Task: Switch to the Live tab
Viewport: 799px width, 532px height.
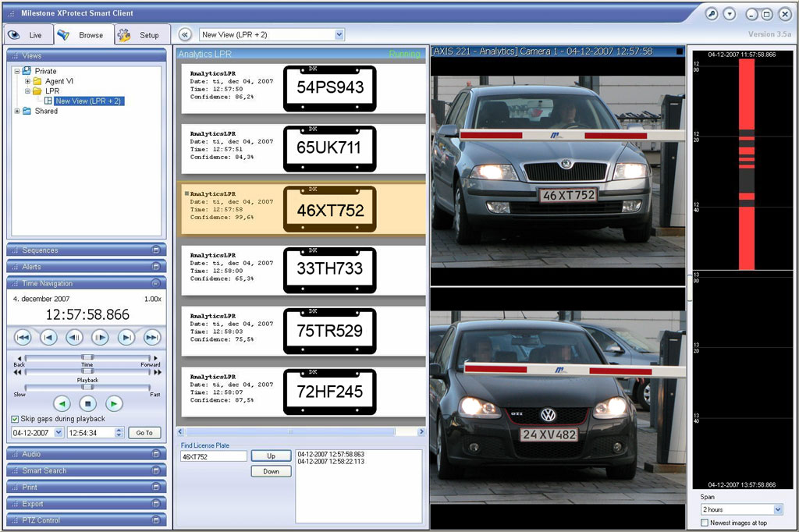Action: click(x=29, y=34)
